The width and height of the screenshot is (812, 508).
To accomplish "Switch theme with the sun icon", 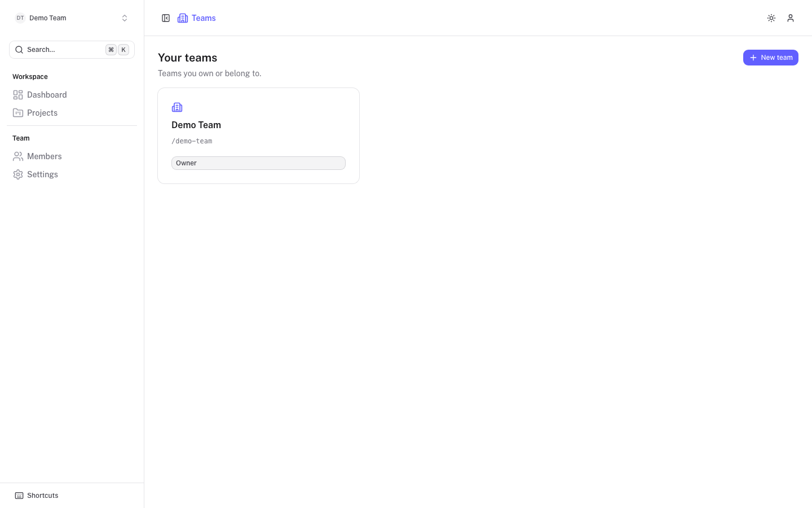I will click(771, 18).
